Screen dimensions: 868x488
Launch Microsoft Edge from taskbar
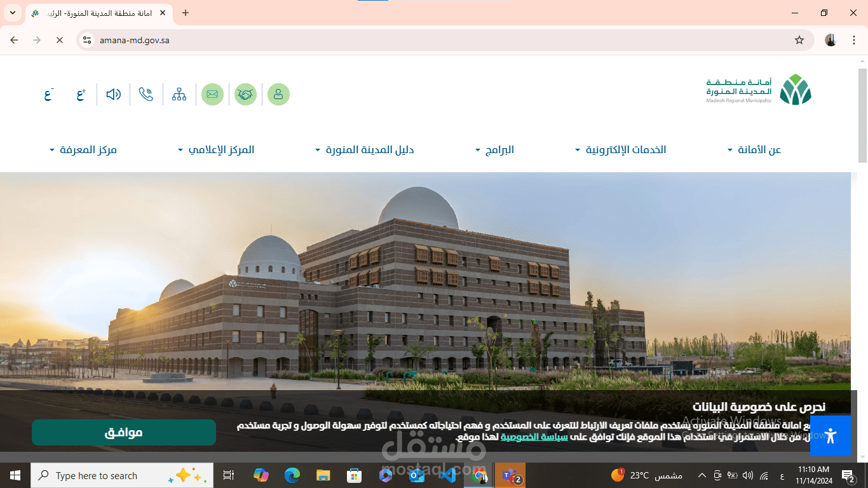coord(292,475)
